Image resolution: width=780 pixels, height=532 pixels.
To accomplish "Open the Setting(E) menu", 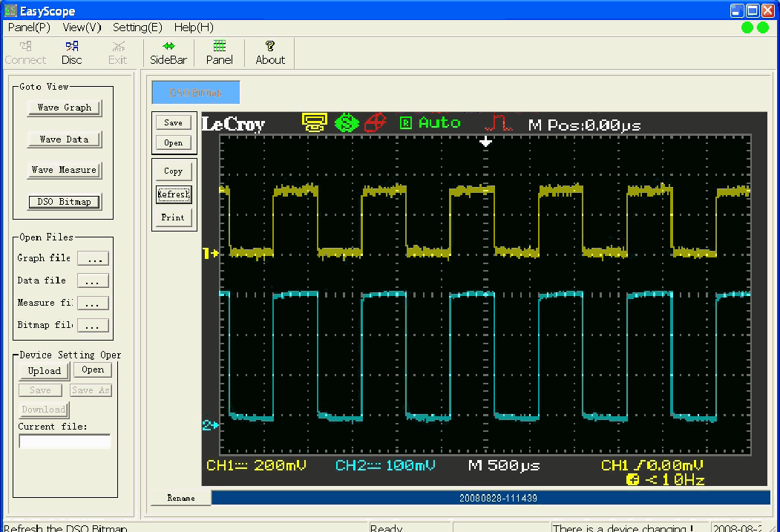I will (x=137, y=27).
